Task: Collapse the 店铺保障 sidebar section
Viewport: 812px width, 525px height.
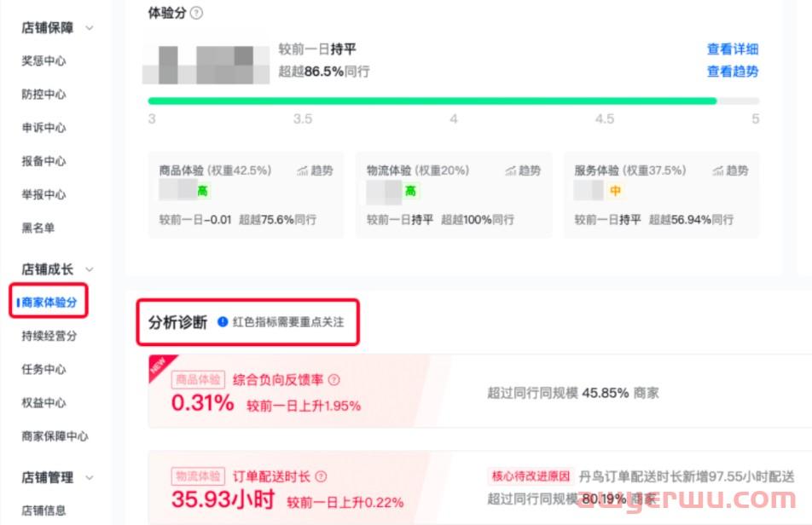Action: click(90, 28)
